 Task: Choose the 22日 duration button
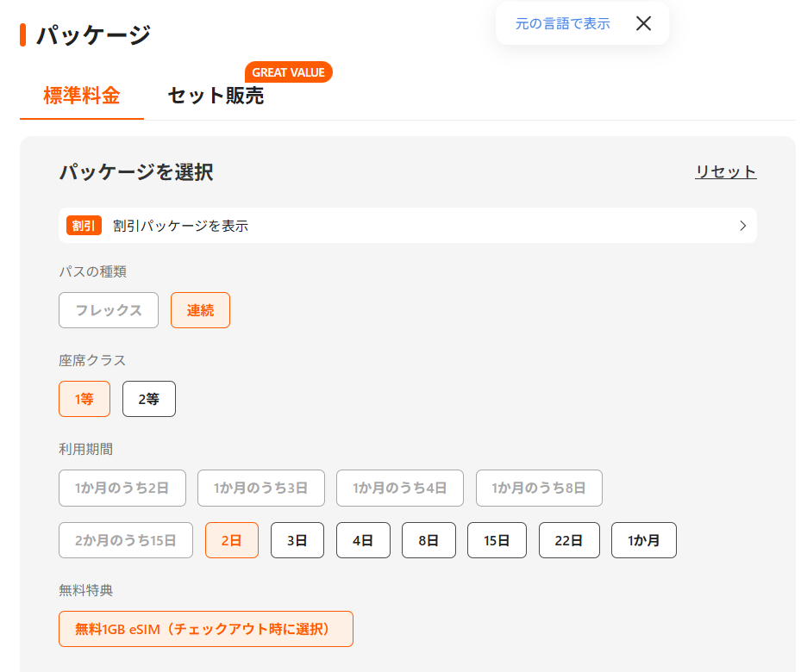click(x=569, y=540)
